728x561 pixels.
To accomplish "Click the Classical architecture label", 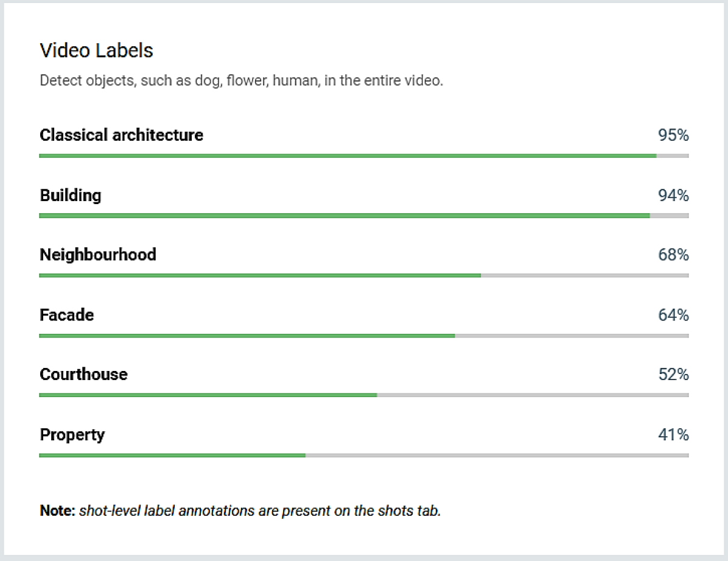I will coord(122,135).
